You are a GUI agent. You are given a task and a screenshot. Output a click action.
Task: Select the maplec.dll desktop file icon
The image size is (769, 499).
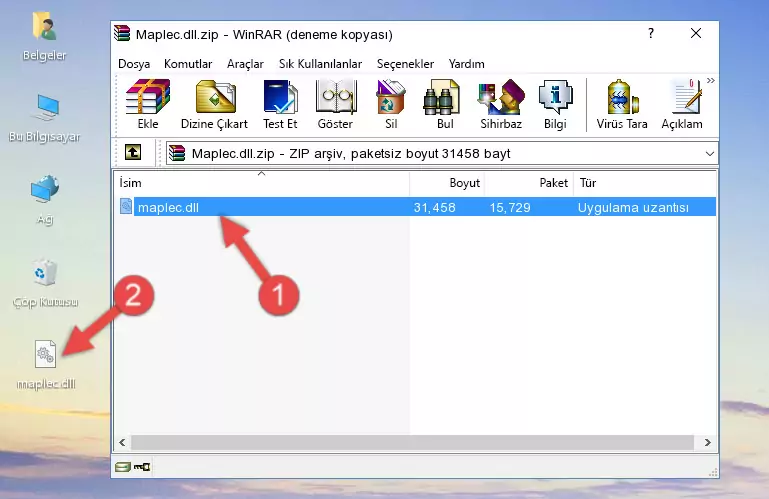46,365
